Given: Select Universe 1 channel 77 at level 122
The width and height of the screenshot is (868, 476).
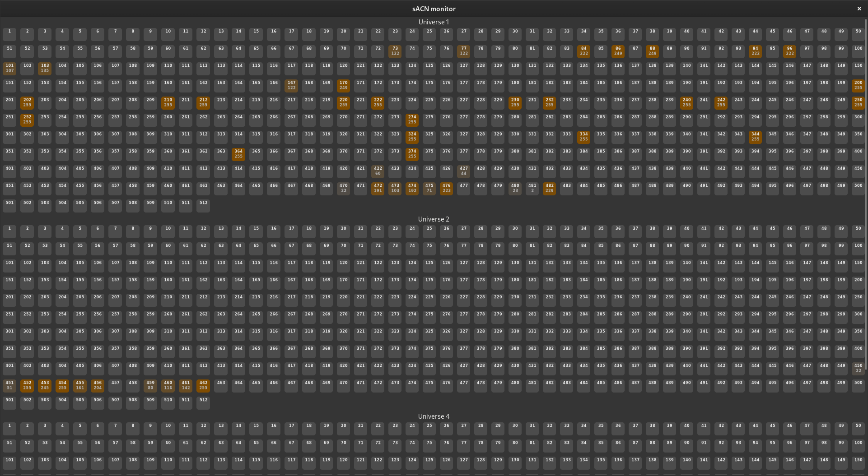Looking at the screenshot, I should tap(464, 51).
